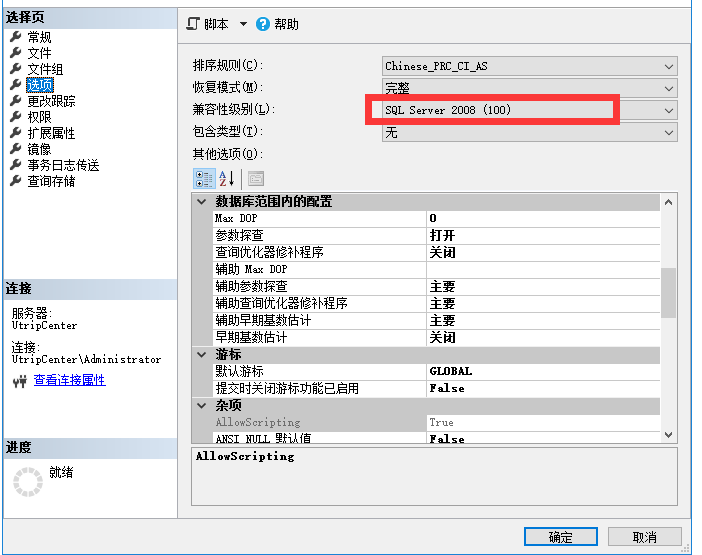Click the 早期基数估计 value 关闭
Image resolution: width=702 pixels, height=555 pixels.
543,337
